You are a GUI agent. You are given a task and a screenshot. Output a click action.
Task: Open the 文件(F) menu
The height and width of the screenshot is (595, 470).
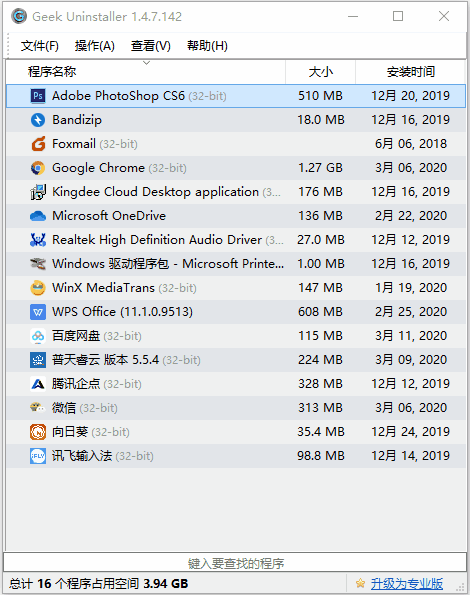tap(39, 46)
